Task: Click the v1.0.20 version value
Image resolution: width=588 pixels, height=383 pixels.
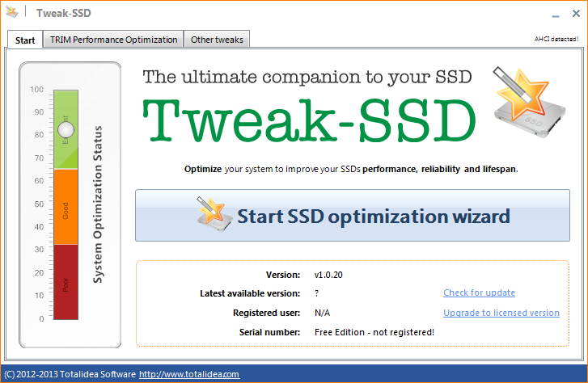Action: click(x=328, y=275)
